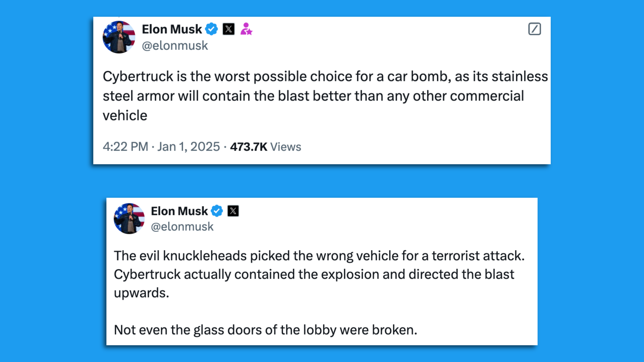Click the verified checkmark on the bottom tweet
The image size is (644, 362).
(217, 211)
